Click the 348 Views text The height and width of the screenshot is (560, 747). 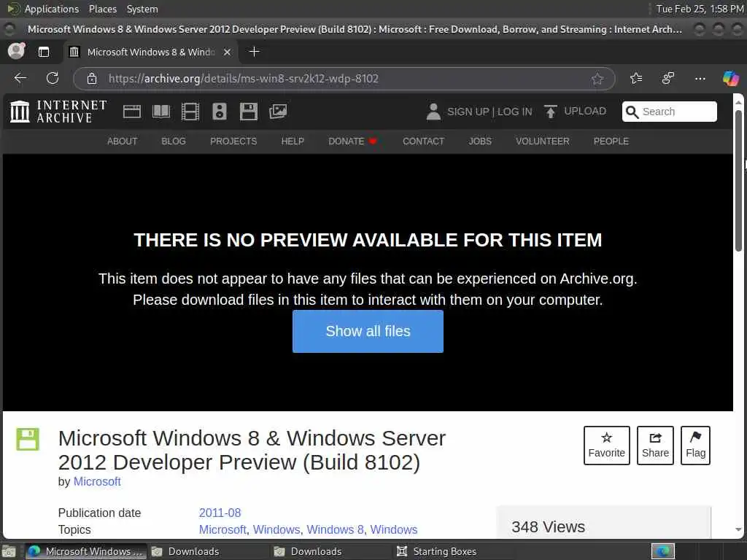pyautogui.click(x=548, y=527)
